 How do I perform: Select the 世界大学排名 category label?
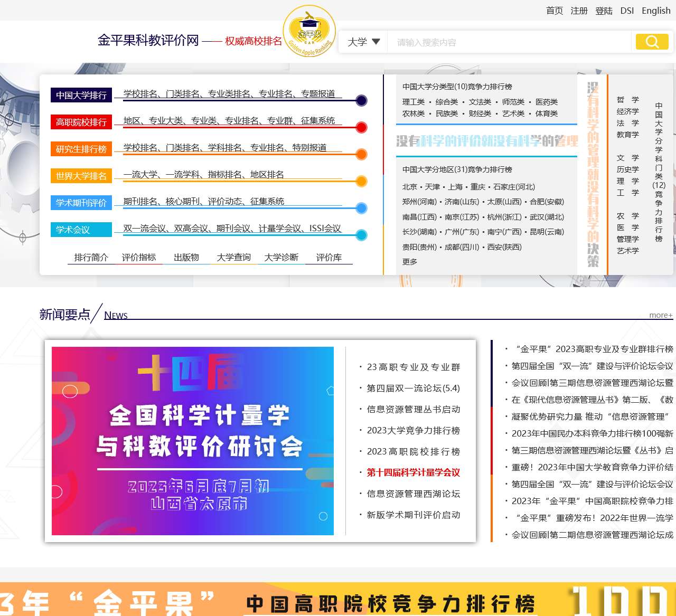[81, 176]
